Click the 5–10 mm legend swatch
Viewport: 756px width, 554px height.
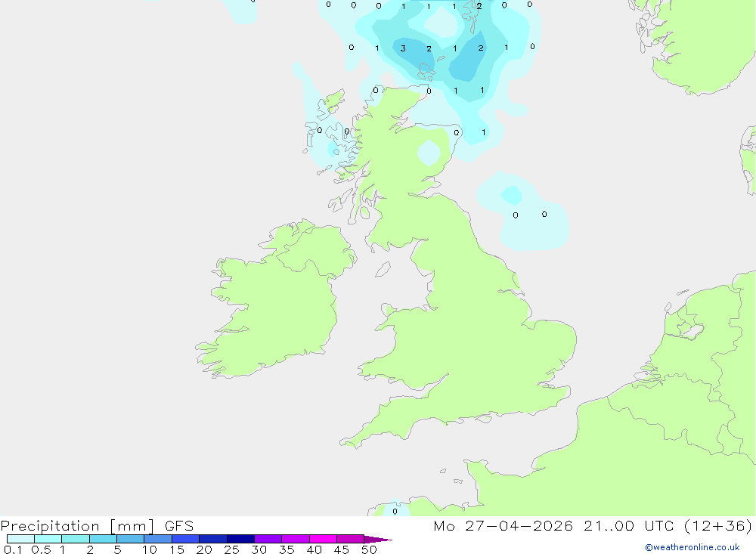click(131, 539)
